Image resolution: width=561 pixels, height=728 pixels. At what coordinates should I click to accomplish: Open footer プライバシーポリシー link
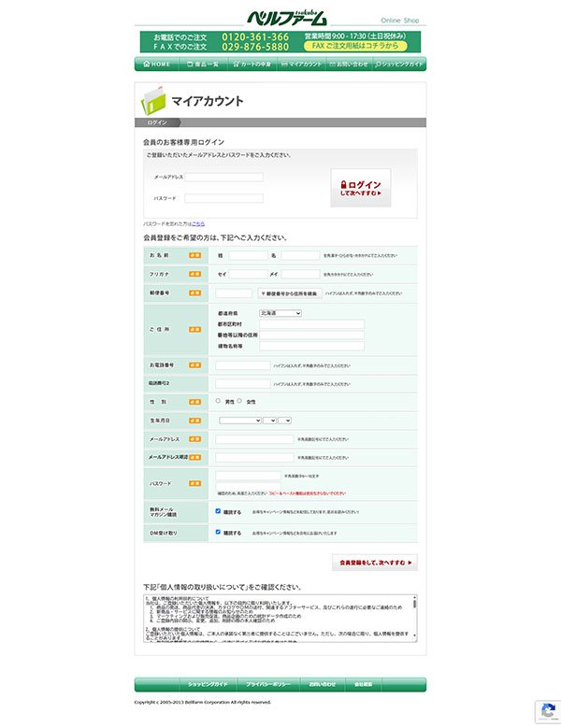coord(267,684)
